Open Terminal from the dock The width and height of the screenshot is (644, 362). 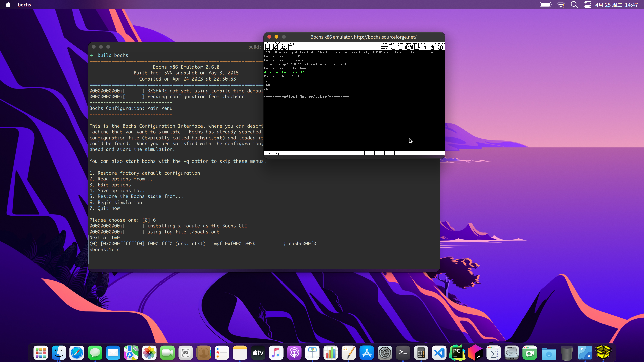[403, 353]
